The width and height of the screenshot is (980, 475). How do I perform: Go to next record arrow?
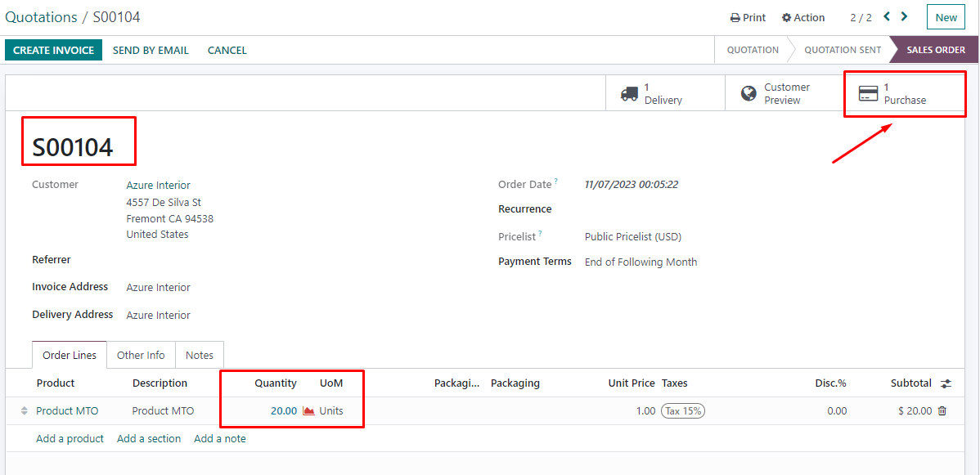[905, 17]
